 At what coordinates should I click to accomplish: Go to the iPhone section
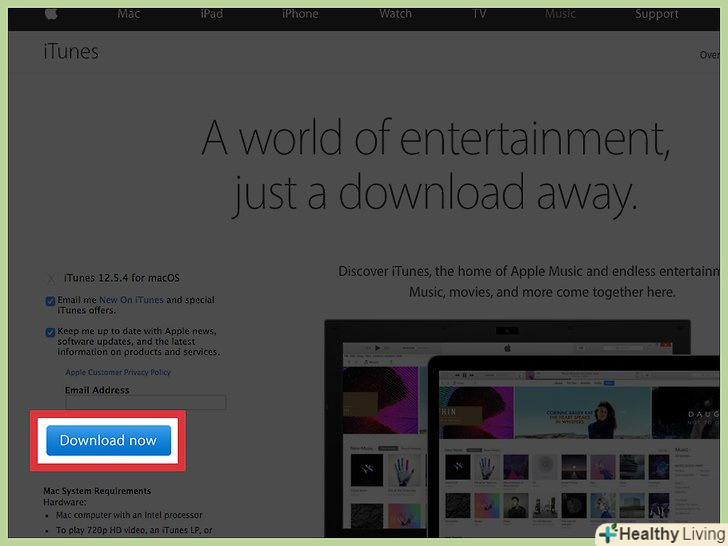[300, 14]
